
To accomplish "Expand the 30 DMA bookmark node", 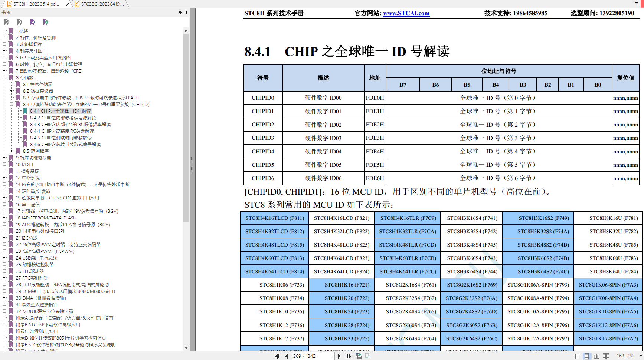I will pyautogui.click(x=4, y=298).
